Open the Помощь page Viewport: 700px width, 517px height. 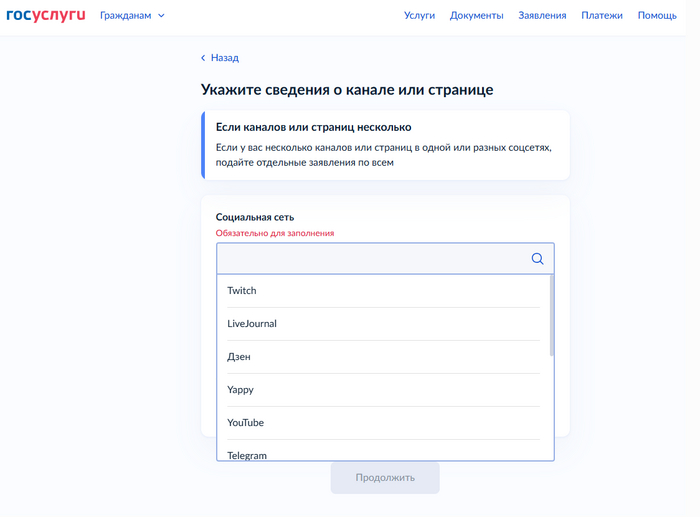(x=657, y=16)
